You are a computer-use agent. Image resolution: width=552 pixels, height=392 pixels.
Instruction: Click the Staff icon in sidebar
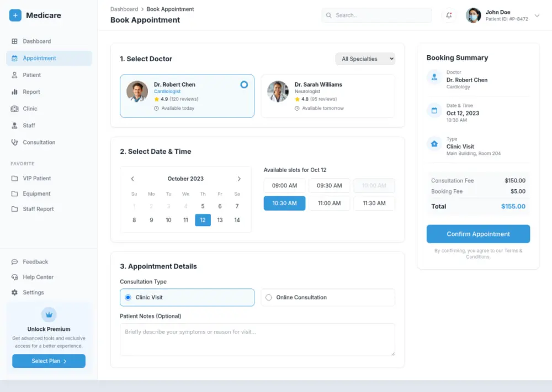pyautogui.click(x=14, y=126)
